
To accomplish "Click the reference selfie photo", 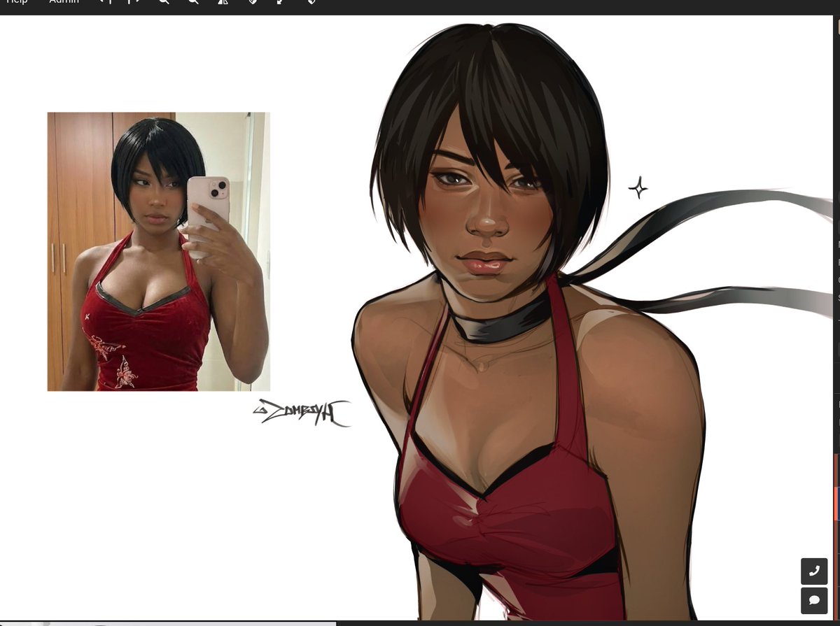I will [158, 251].
